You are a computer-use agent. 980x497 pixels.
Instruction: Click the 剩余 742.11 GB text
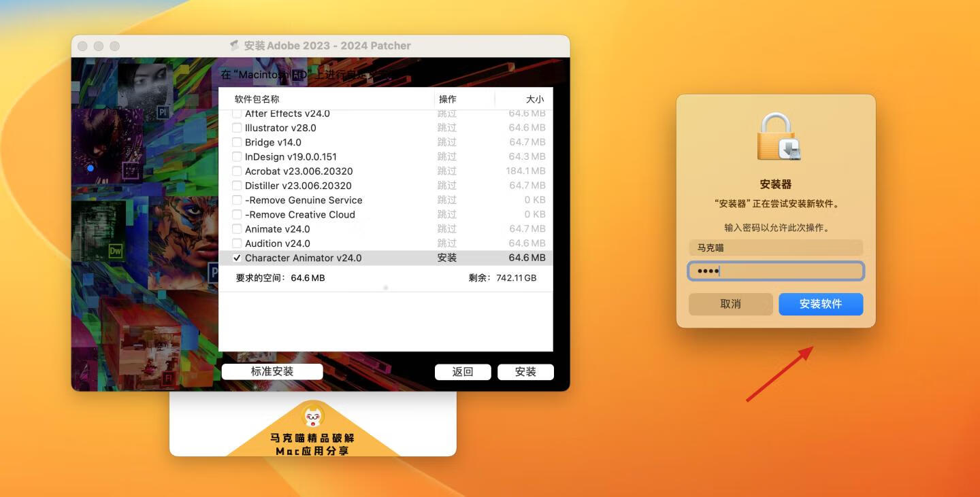[x=502, y=277]
